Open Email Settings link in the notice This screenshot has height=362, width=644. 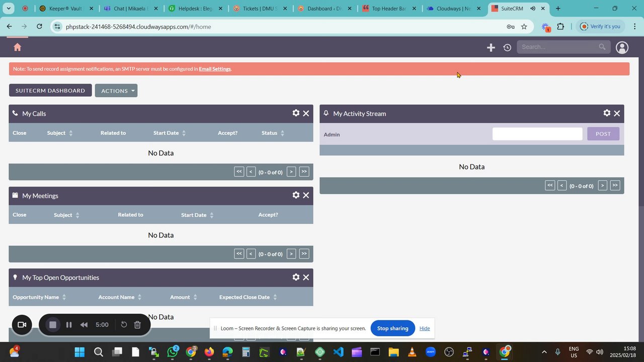coord(215,69)
